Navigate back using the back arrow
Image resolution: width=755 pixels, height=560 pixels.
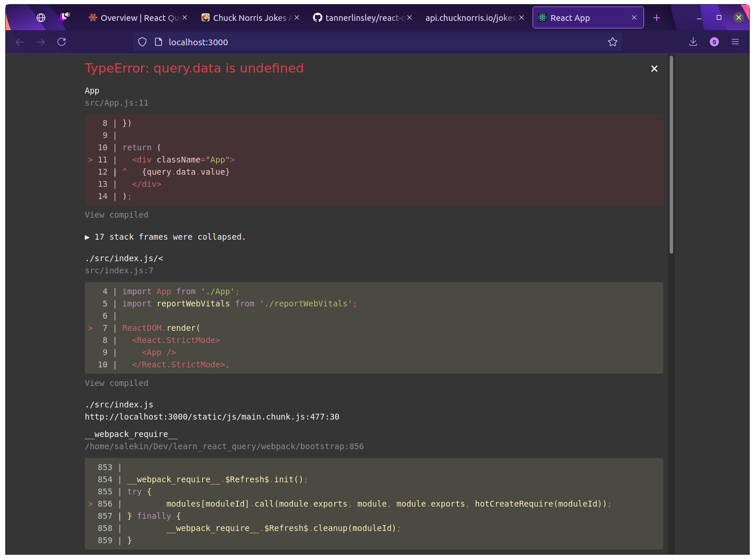coord(19,41)
